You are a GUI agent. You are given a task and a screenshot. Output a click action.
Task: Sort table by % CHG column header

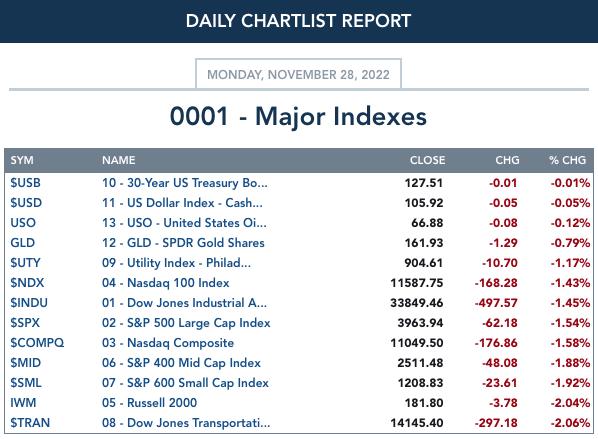567,160
